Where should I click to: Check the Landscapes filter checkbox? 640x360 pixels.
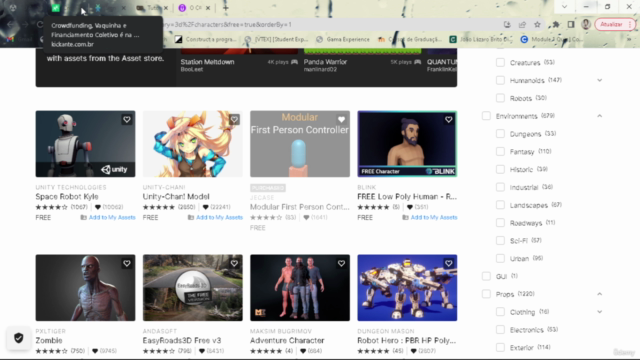(500, 205)
